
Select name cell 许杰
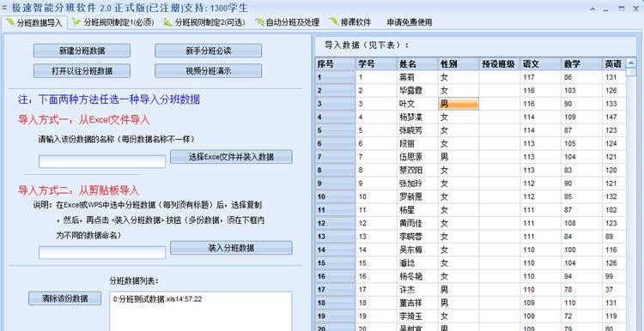417,290
